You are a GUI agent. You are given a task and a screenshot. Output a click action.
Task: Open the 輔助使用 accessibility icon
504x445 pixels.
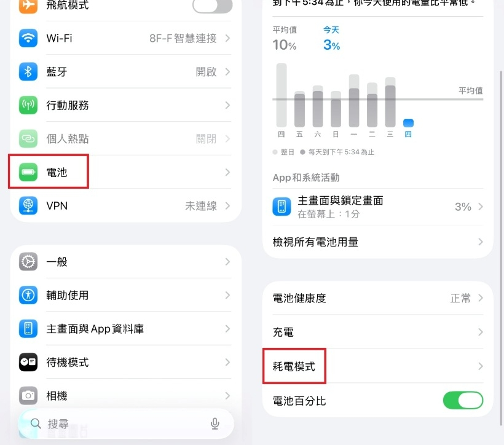pos(28,295)
